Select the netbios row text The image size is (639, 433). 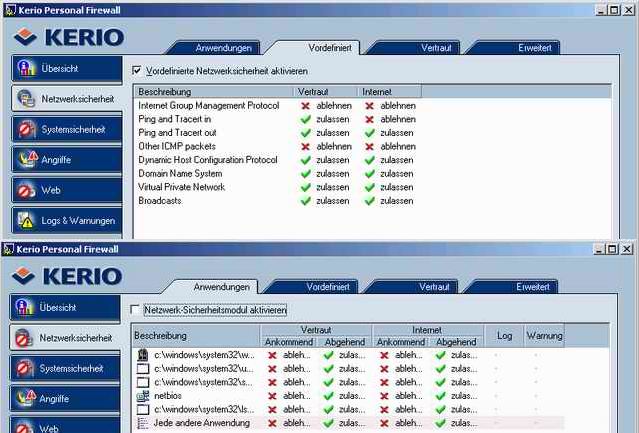click(x=168, y=396)
